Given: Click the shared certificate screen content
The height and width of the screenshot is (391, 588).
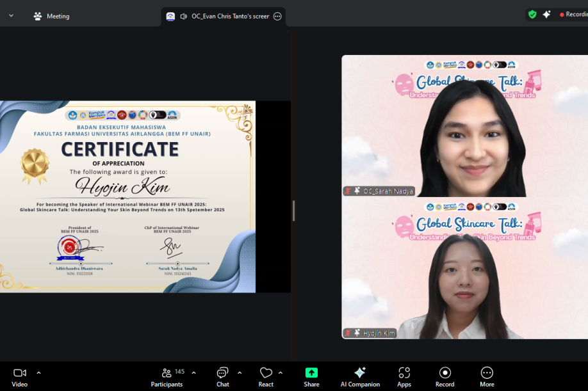Looking at the screenshot, I should 127,196.
